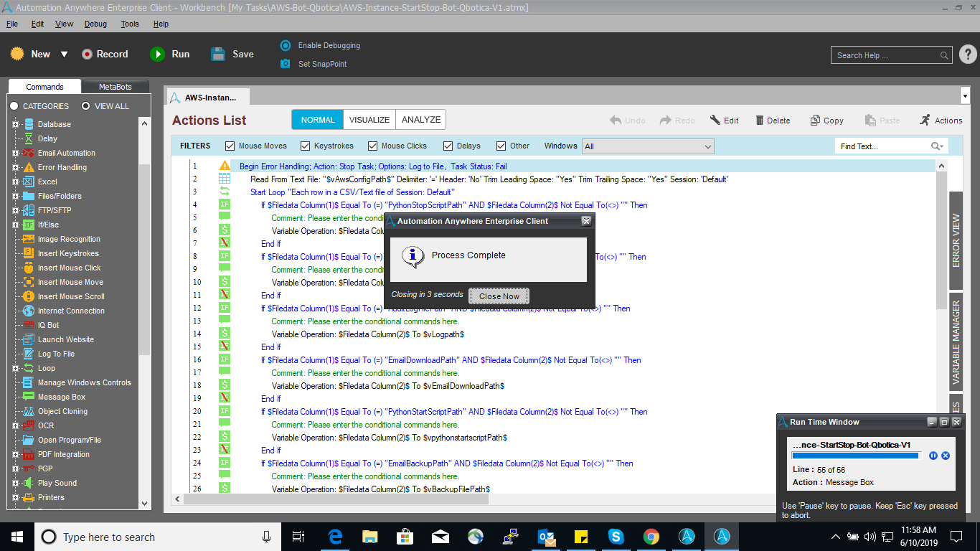
Task: Open the File menu
Action: tap(12, 24)
